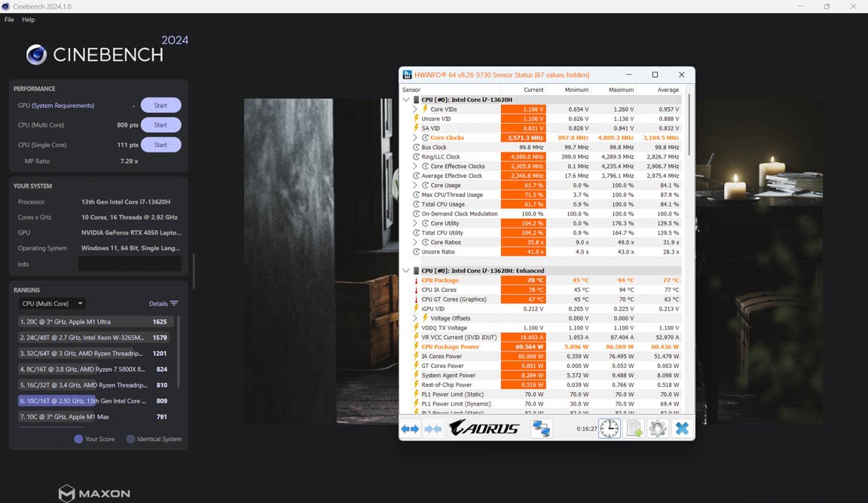Select ranking entry AMD Ryzen 7 5800X
The width and height of the screenshot is (868, 503).
tap(96, 369)
